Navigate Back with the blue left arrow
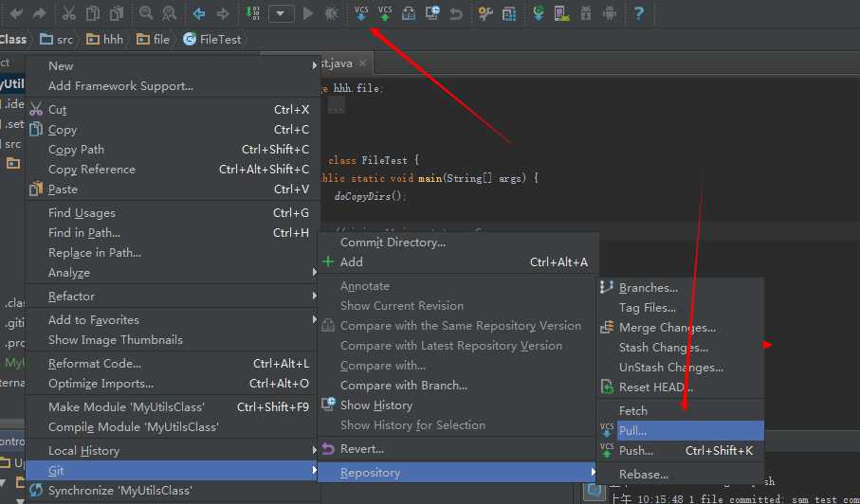Viewport: 860px width, 504px height. point(199,13)
